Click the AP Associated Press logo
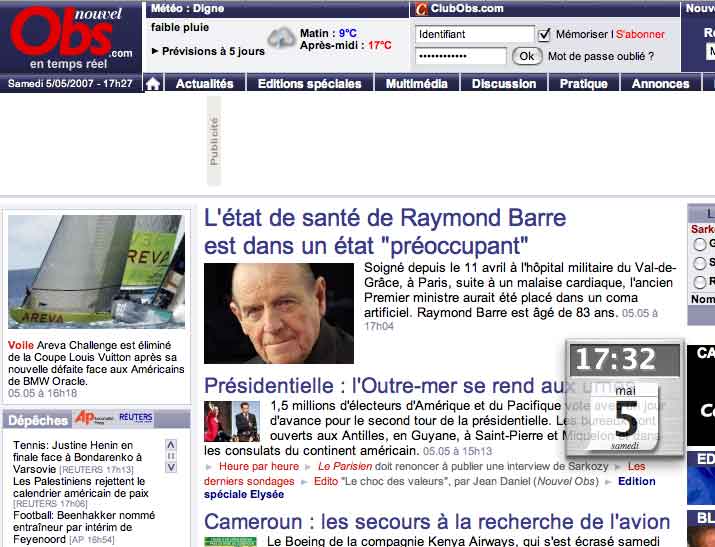 click(93, 418)
